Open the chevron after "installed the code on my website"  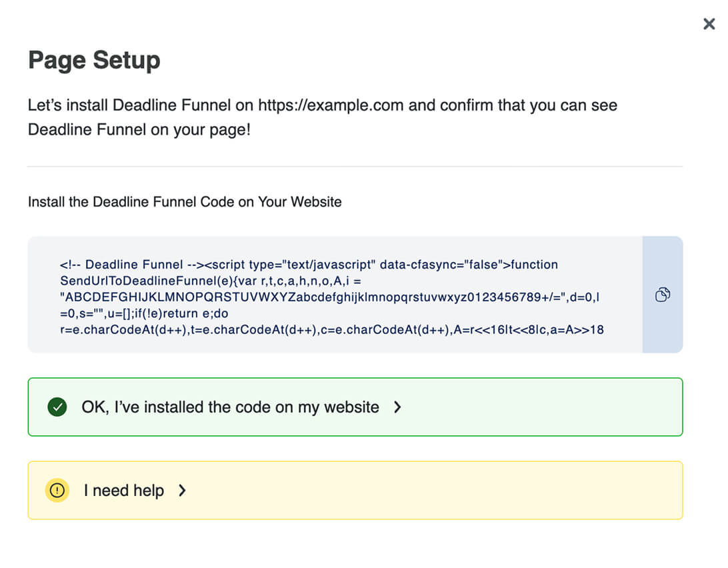pos(397,407)
